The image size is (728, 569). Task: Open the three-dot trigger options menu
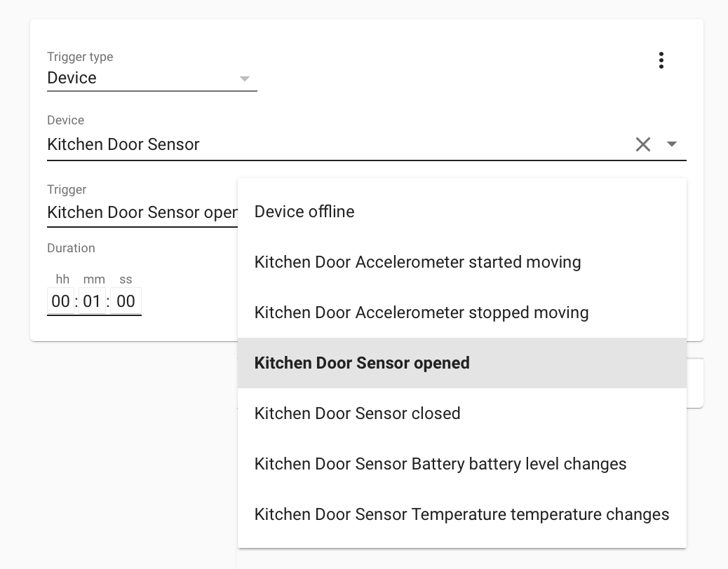pos(661,60)
